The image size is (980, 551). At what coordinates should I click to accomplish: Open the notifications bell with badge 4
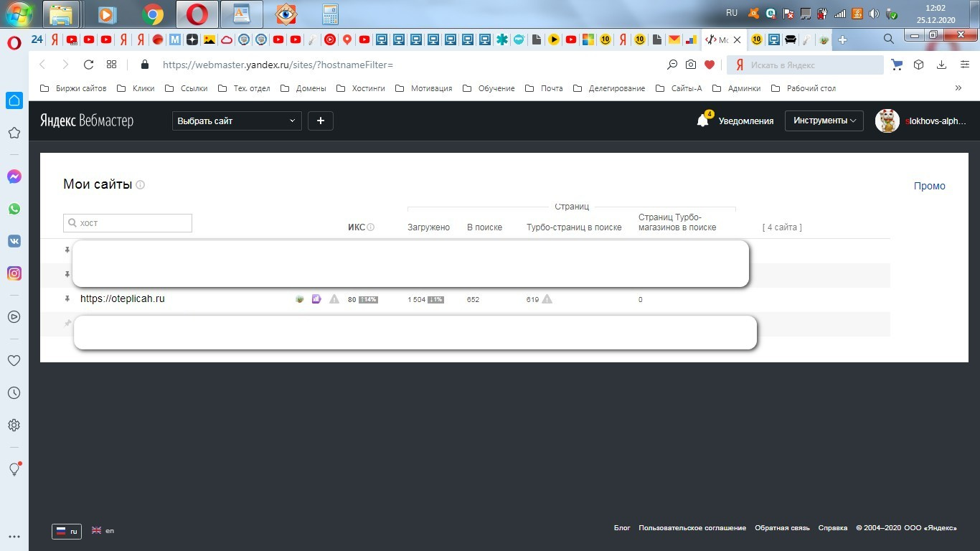tap(703, 121)
